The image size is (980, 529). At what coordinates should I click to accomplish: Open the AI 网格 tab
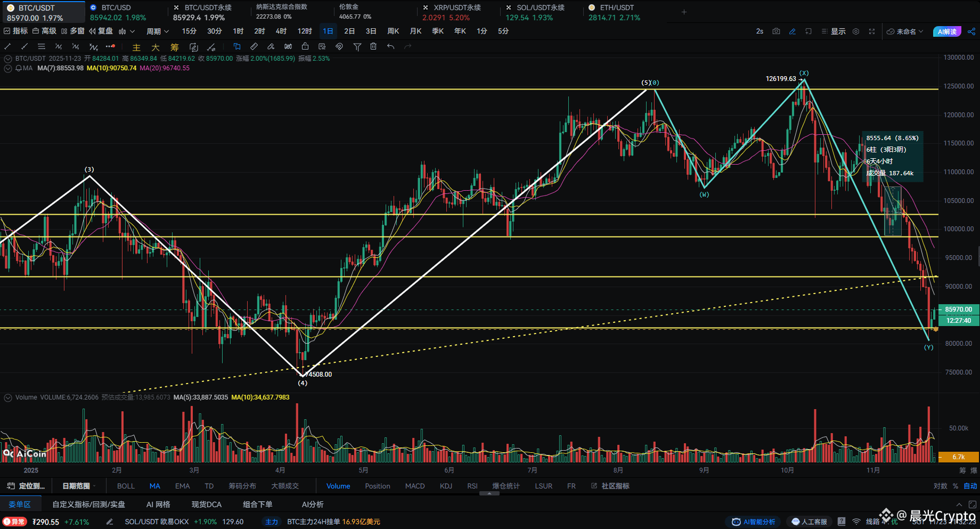click(158, 504)
